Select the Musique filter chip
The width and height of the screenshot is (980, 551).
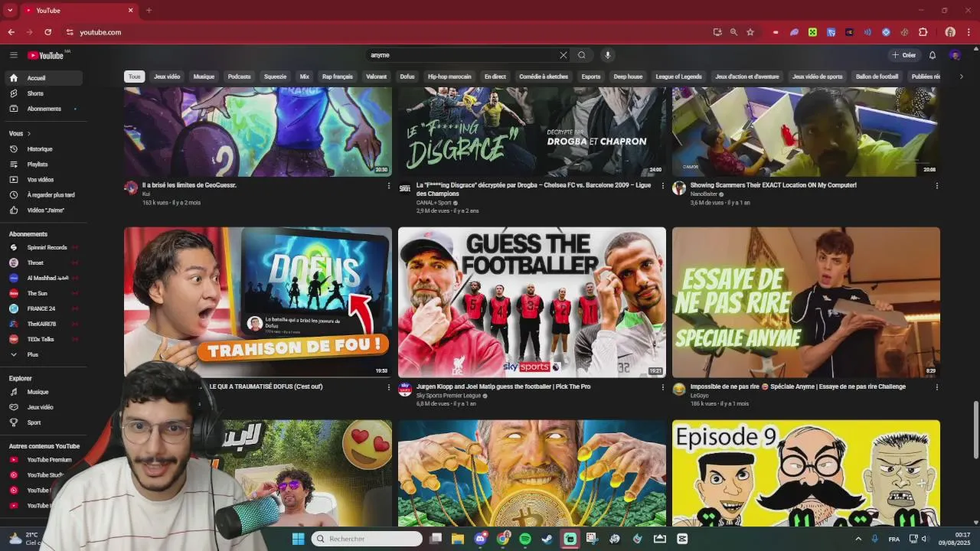click(x=204, y=77)
